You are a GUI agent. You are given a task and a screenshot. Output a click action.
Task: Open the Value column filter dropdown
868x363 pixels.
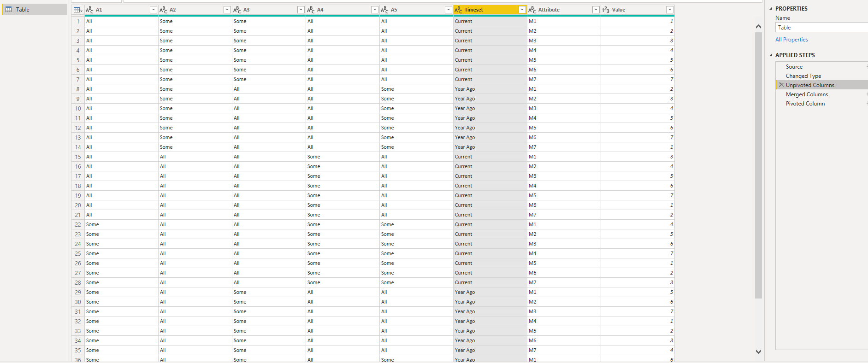pyautogui.click(x=669, y=10)
